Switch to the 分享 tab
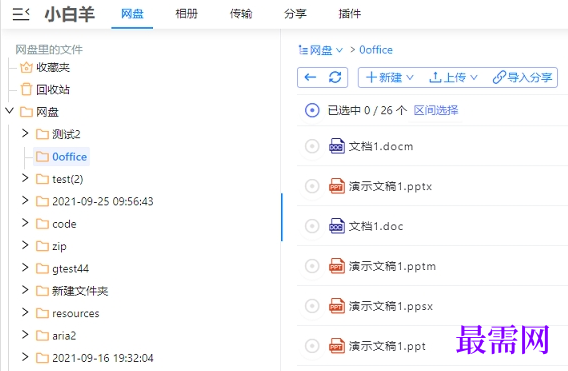This screenshot has width=568, height=371. (x=295, y=14)
